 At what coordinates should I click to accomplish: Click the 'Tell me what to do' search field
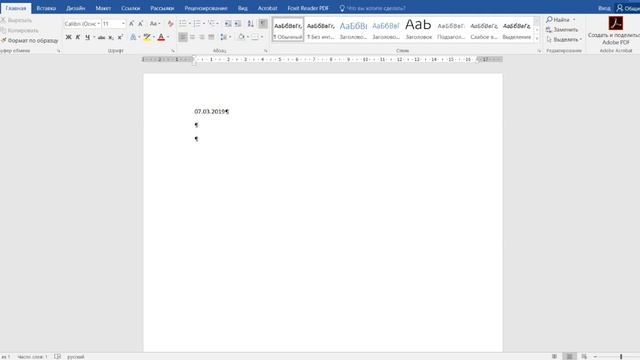coord(373,8)
